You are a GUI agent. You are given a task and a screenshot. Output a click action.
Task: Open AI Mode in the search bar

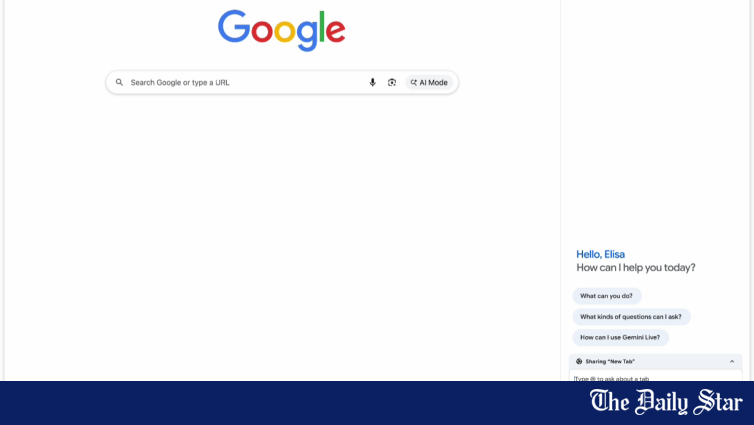[x=429, y=82]
